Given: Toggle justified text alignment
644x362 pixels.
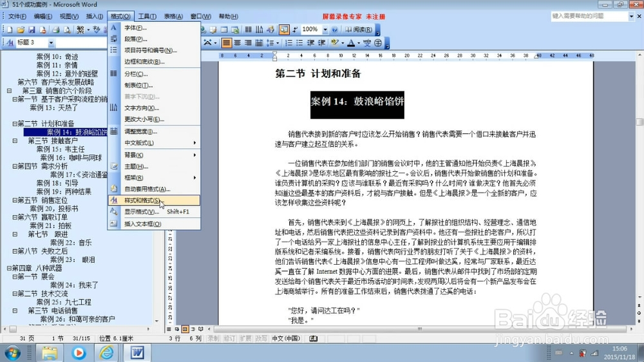Looking at the screenshot, I should pos(226,43).
